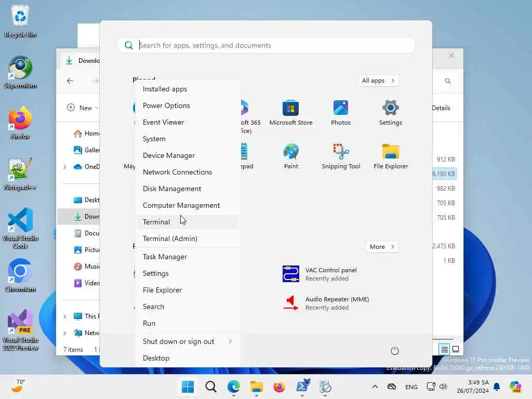Launch Paint from pinned apps

291,157
